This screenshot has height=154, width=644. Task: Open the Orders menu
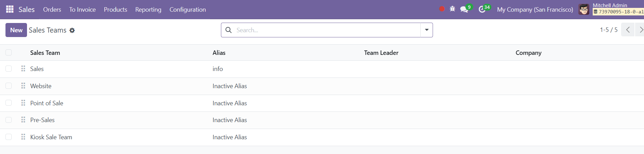pos(52,10)
